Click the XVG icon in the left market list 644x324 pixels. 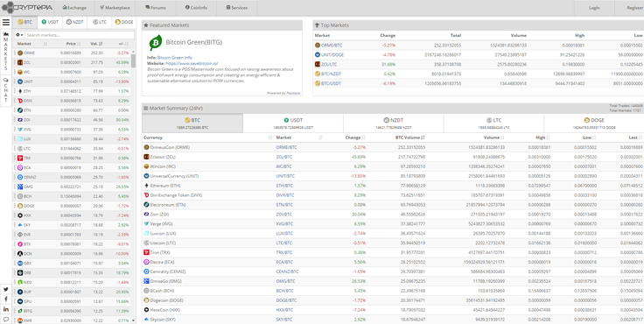20,129
